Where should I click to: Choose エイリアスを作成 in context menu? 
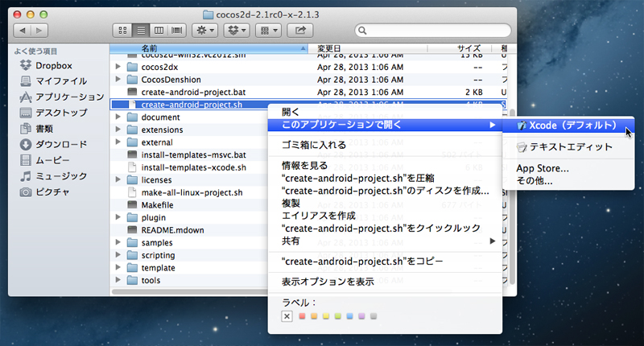(x=385, y=216)
